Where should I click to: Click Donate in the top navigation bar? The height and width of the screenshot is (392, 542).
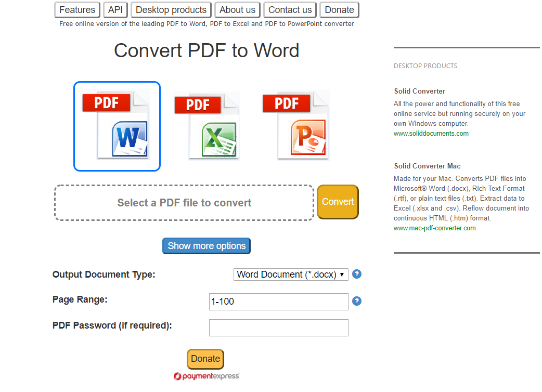click(339, 10)
